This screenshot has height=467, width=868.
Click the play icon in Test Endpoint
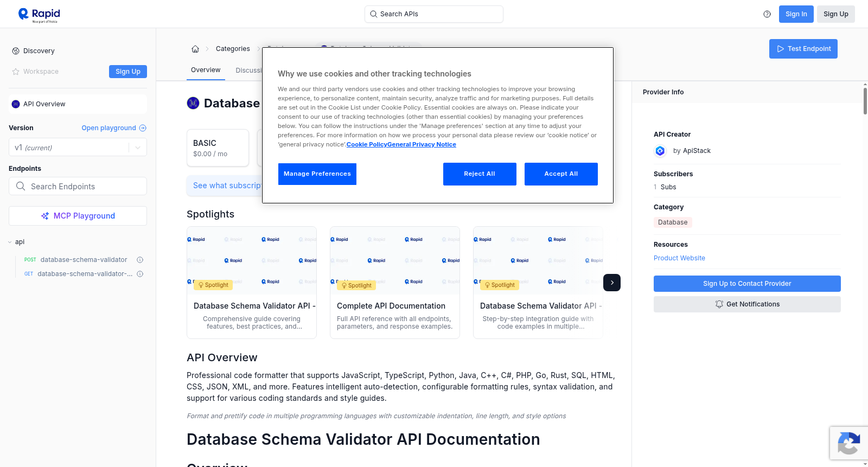pyautogui.click(x=781, y=49)
